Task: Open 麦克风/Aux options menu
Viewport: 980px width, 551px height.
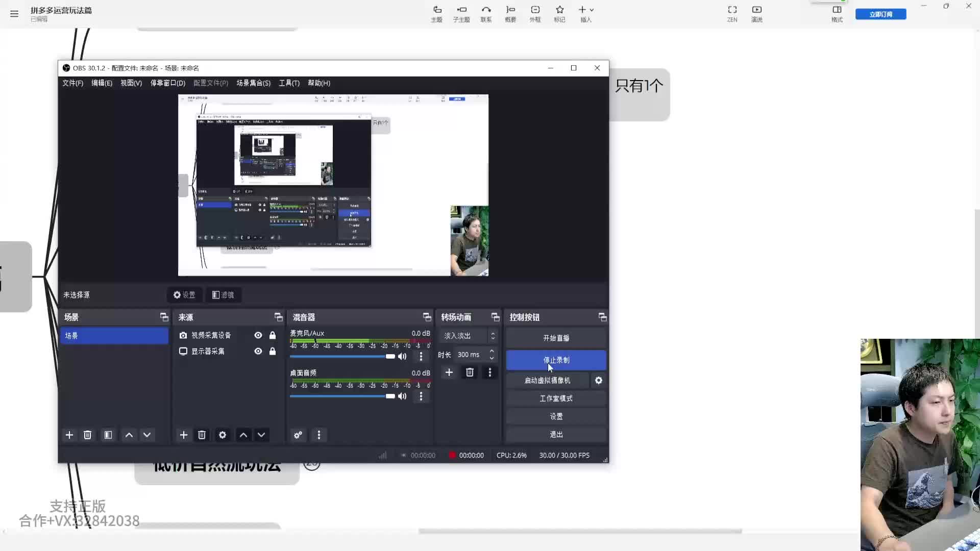Action: (x=421, y=356)
